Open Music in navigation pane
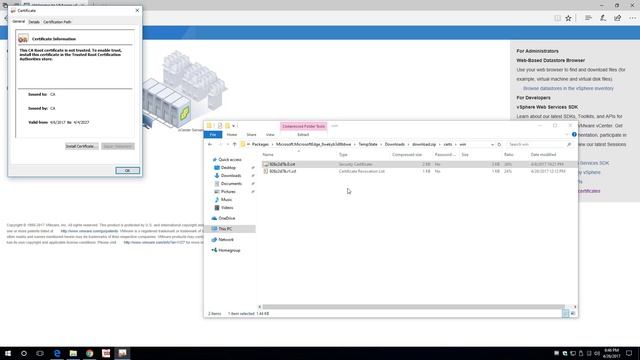Viewport: 640px width, 360px height. coord(226,200)
